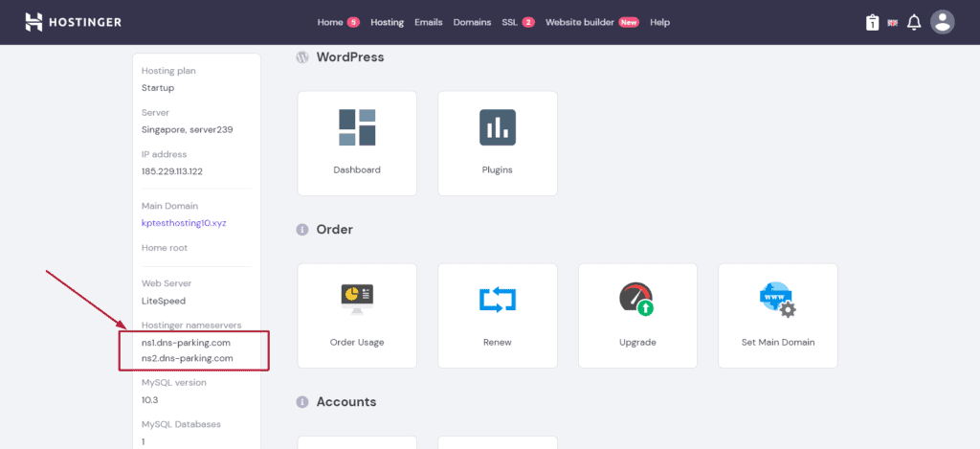The height and width of the screenshot is (449, 980).
Task: Open the Hosting menu item
Action: point(387,22)
